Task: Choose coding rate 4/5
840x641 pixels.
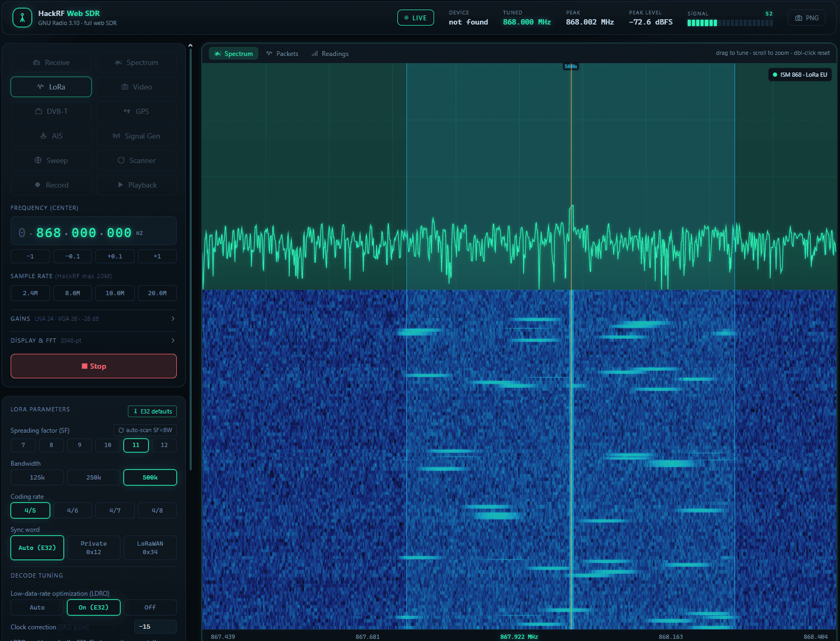Action: 30,510
